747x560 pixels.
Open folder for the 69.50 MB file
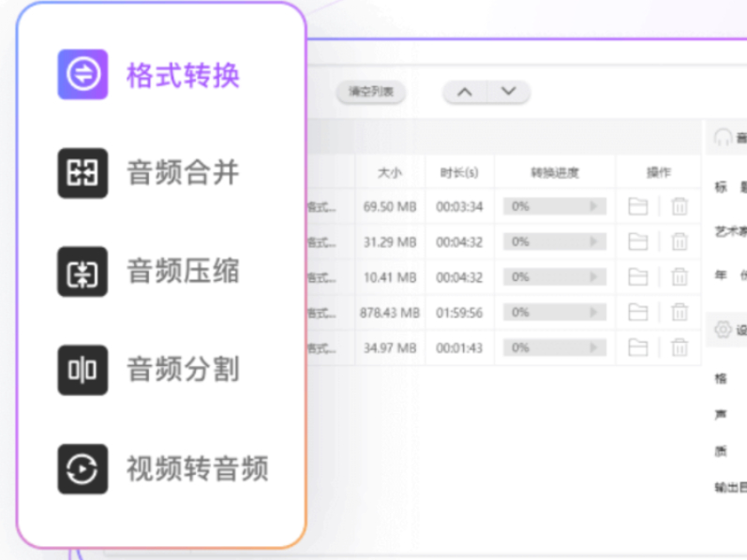[x=638, y=207]
